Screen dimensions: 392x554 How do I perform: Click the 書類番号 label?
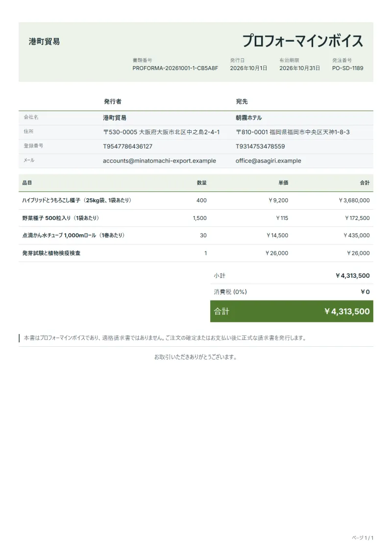[143, 60]
